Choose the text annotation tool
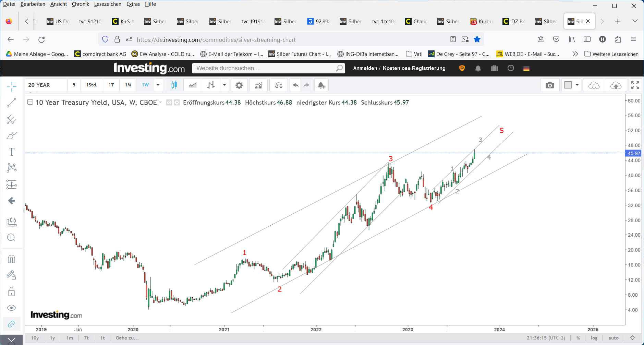The height and width of the screenshot is (345, 644). point(11,152)
